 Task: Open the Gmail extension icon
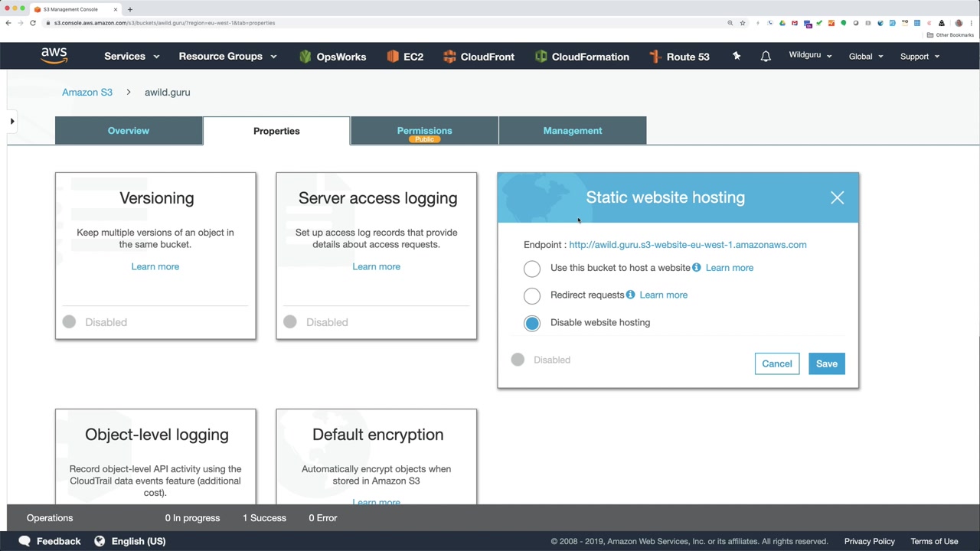point(795,23)
